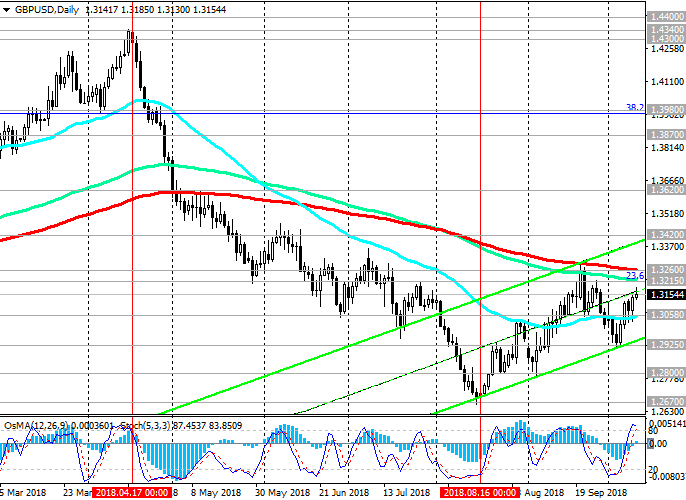
Task: Select the 23.6 Fibonacci level label
Action: 635,276
